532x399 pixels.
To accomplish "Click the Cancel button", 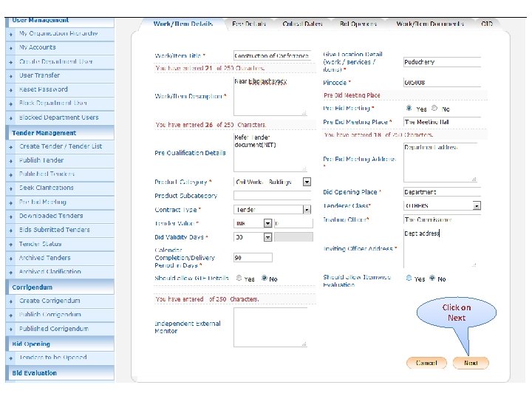I will (x=426, y=363).
